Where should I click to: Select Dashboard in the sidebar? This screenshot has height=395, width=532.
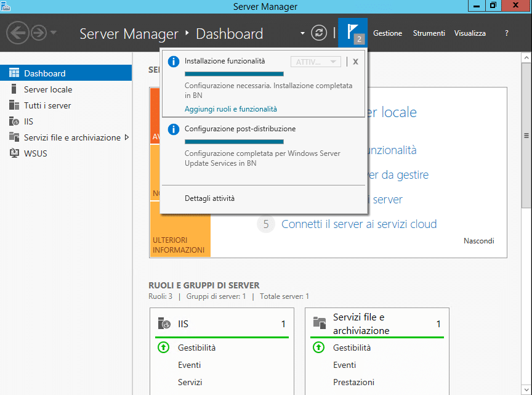66,73
